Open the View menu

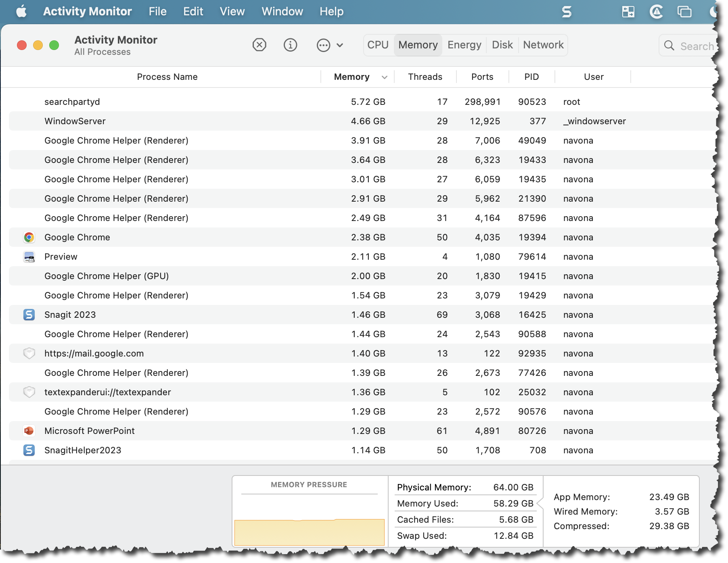(232, 11)
